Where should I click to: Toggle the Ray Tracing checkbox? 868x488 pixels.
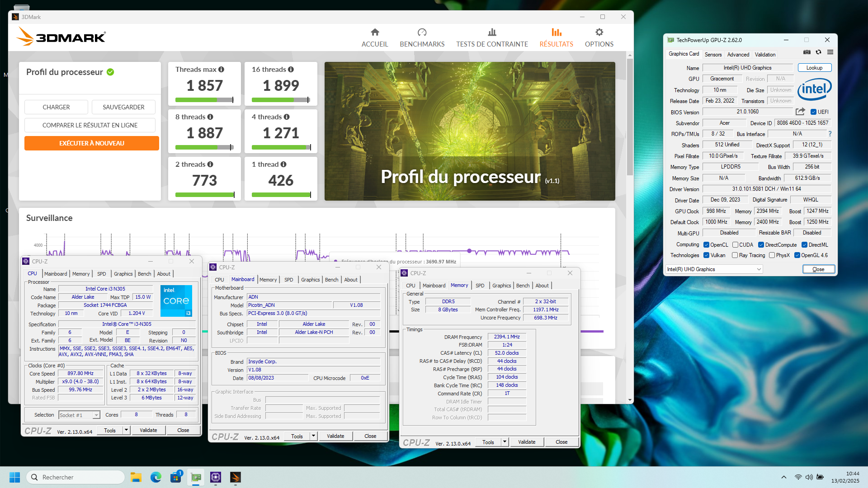735,255
